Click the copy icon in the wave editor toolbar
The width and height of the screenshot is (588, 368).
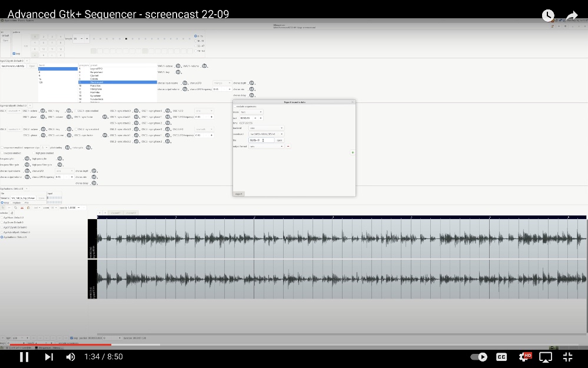16,207
